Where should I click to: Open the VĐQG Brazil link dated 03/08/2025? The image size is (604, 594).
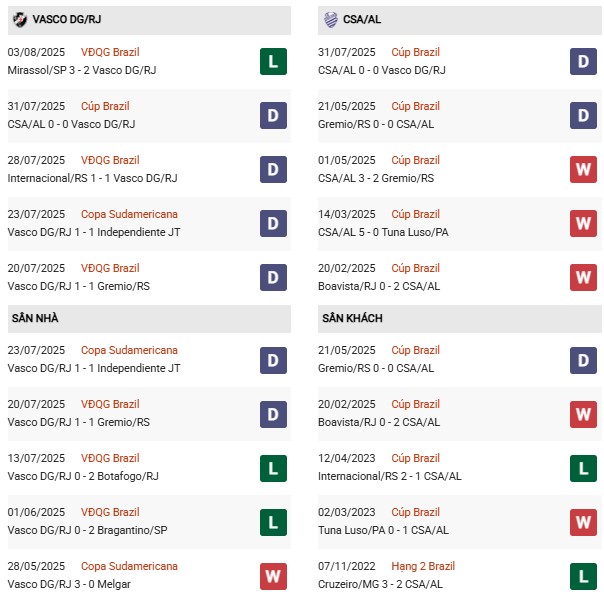pyautogui.click(x=112, y=52)
